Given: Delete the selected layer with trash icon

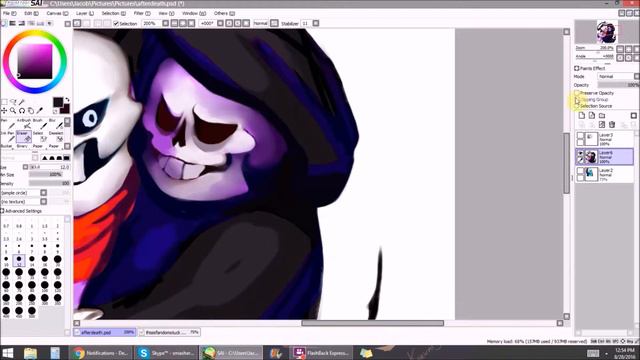Looking at the screenshot, I should 612,124.
